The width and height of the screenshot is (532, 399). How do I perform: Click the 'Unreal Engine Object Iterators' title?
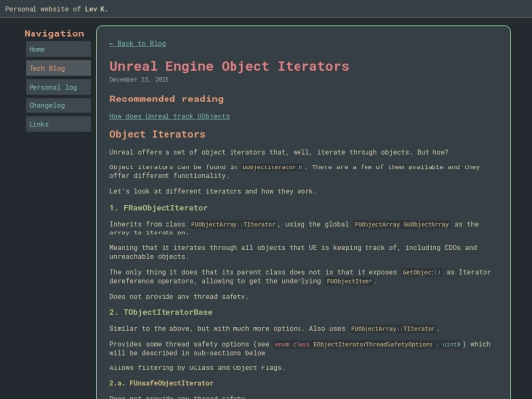click(229, 66)
